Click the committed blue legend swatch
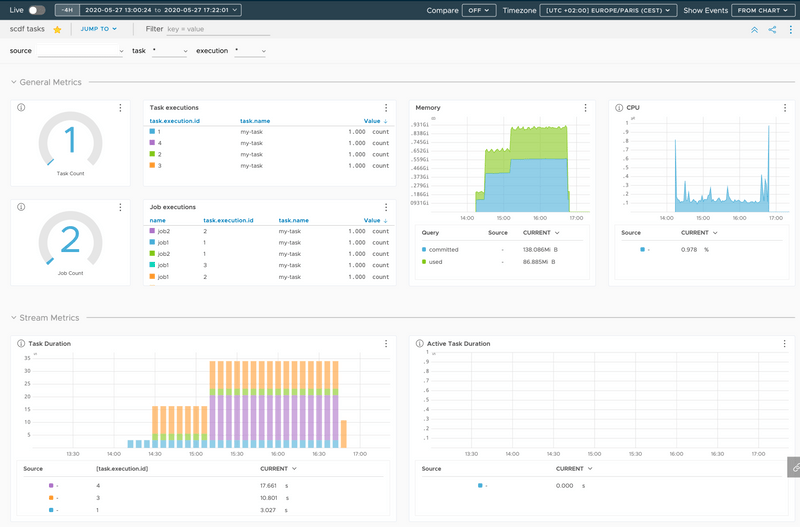Screen dimensions: 800x527 [424, 248]
